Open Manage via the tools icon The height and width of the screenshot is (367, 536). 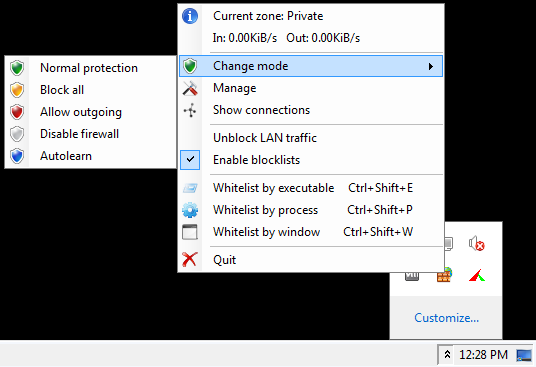[x=190, y=88]
